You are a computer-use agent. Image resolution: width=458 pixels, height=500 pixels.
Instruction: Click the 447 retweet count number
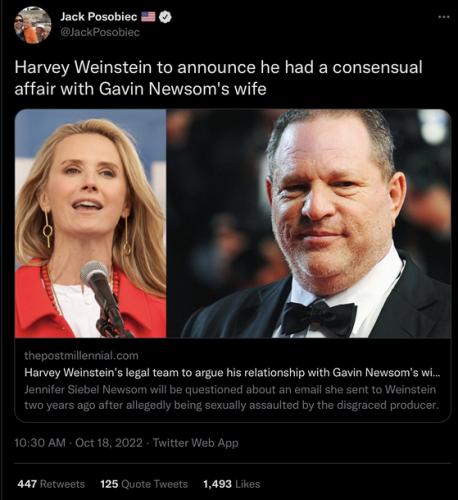27,484
